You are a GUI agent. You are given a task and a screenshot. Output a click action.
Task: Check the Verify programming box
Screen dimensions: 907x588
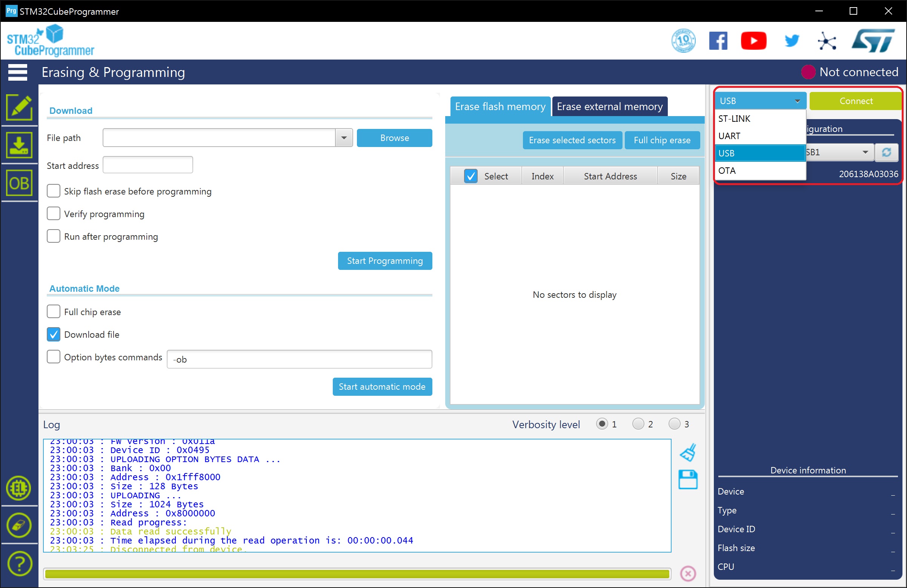(x=53, y=214)
